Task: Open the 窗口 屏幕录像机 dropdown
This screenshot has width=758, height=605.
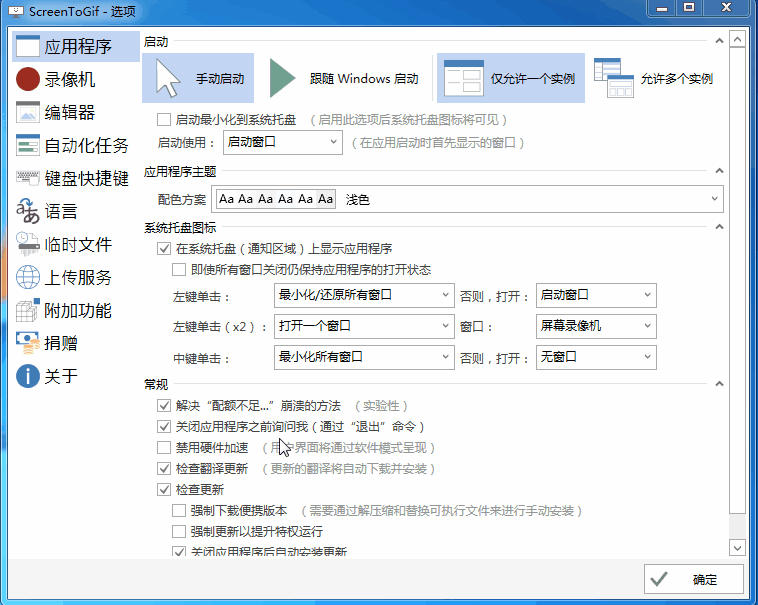Action: click(x=596, y=326)
